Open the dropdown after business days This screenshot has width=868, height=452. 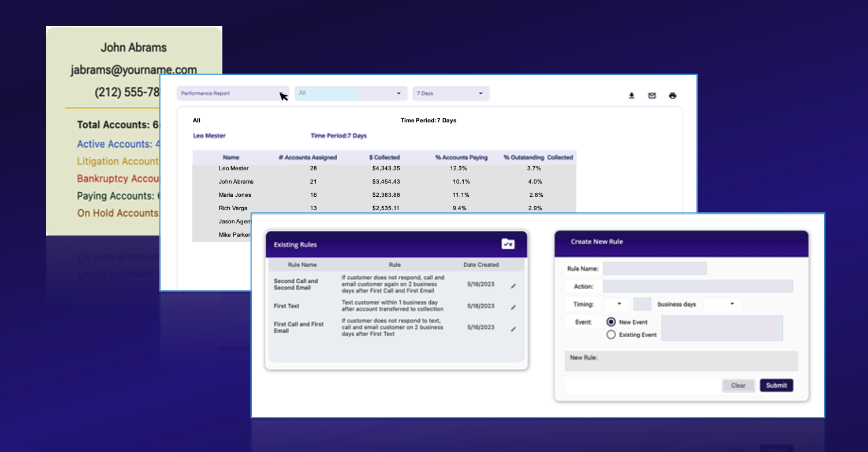click(x=722, y=304)
